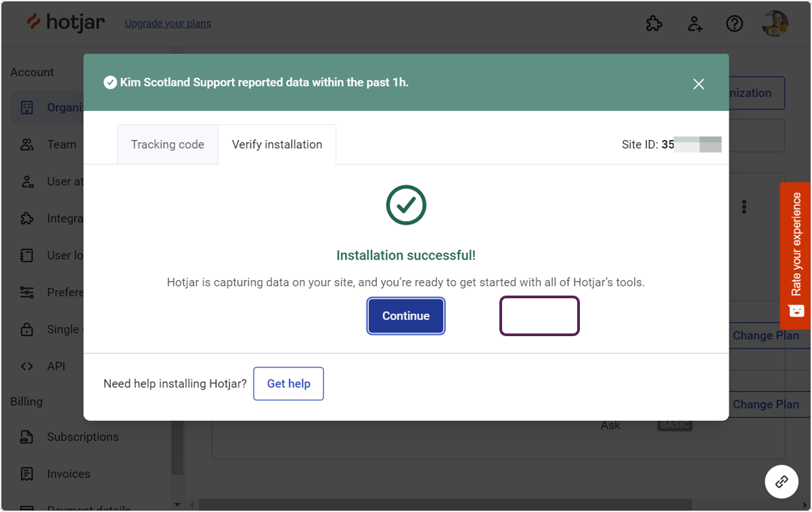Click the Hotjar logo

(x=66, y=22)
